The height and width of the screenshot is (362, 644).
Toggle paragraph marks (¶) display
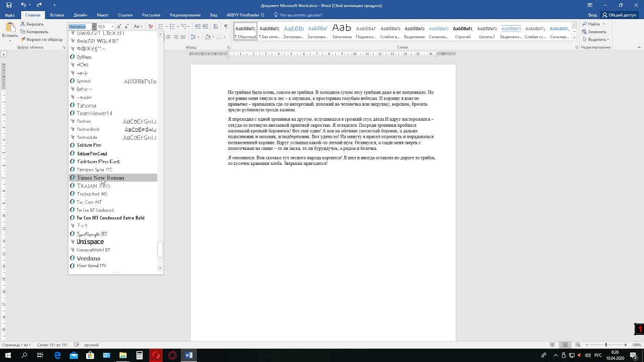click(226, 27)
